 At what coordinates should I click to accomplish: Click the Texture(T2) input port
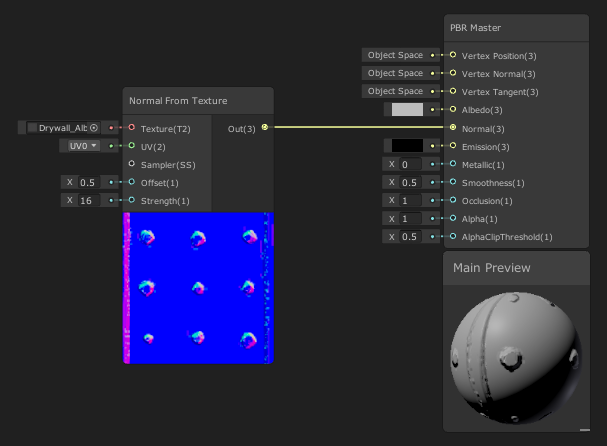pyautogui.click(x=131, y=128)
